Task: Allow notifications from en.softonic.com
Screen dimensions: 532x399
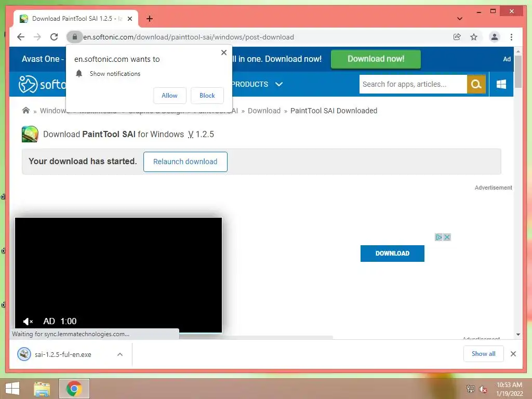Action: tap(170, 96)
